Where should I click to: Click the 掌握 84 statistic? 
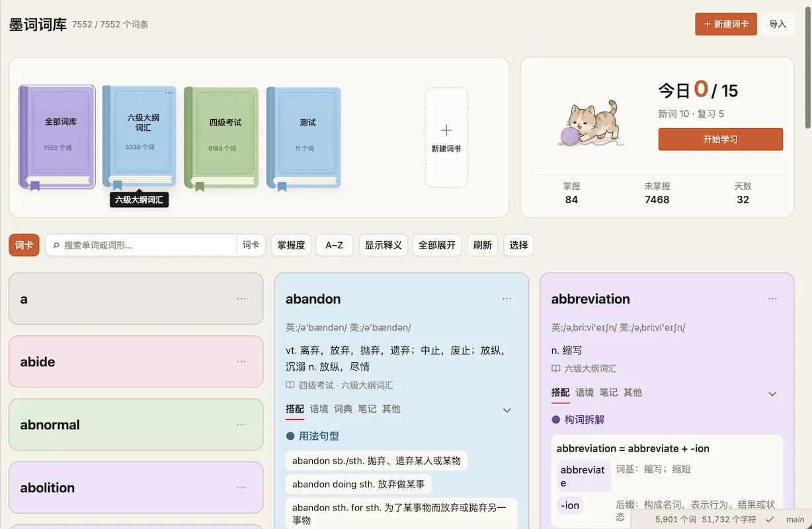pos(571,193)
